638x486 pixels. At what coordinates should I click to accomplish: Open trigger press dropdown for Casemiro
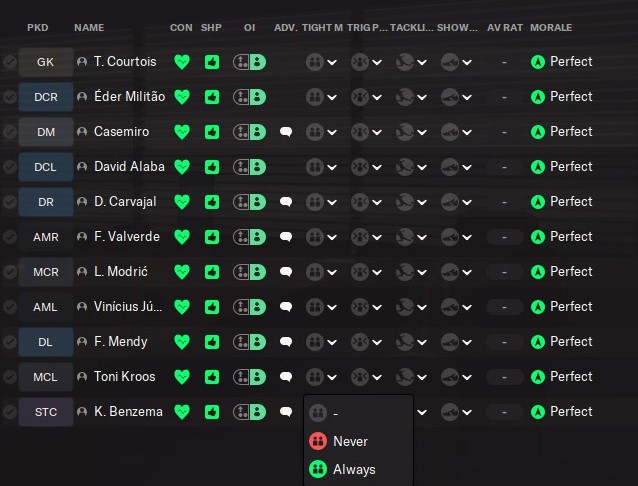367,132
